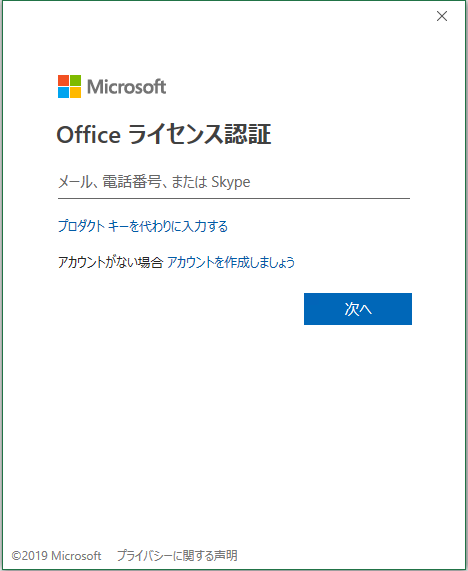Open アカウントを作成しましょう link
The width and height of the screenshot is (468, 571).
pyautogui.click(x=231, y=262)
